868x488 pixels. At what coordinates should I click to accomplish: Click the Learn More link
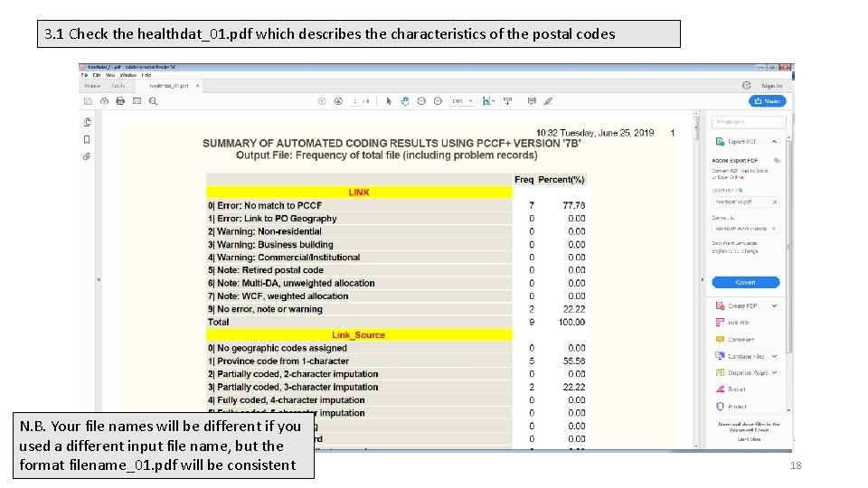(x=749, y=439)
